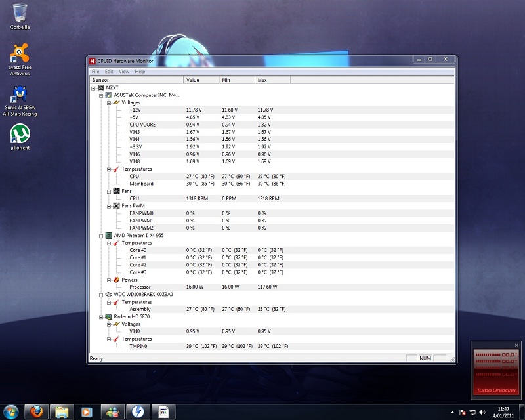
Task: Select the CPU VCORE voltage row
Action: 142,125
